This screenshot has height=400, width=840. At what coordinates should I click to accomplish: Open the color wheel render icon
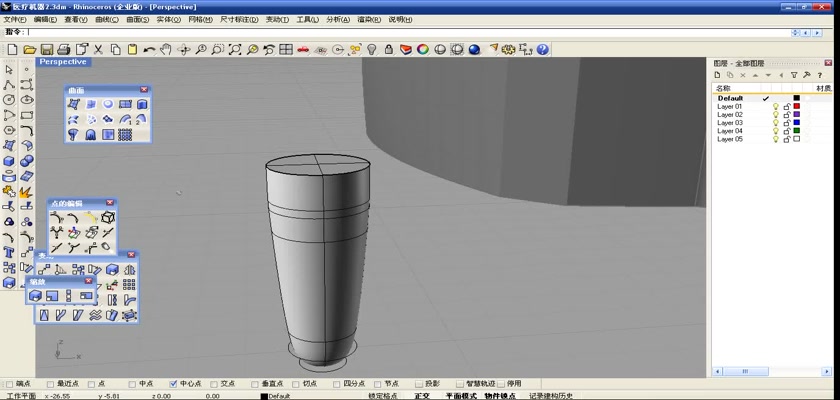pyautogui.click(x=423, y=49)
